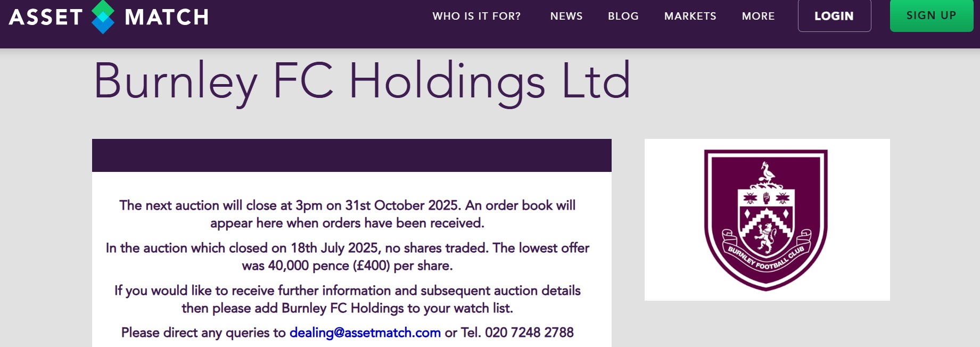Expand the MORE navigation menu
This screenshot has height=347, width=980.
[x=758, y=16]
